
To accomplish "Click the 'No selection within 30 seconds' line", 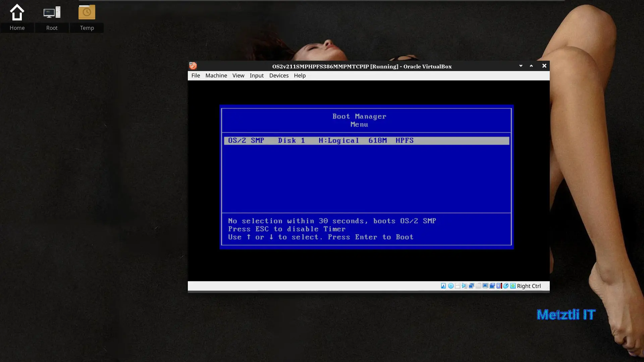I will [332, 221].
